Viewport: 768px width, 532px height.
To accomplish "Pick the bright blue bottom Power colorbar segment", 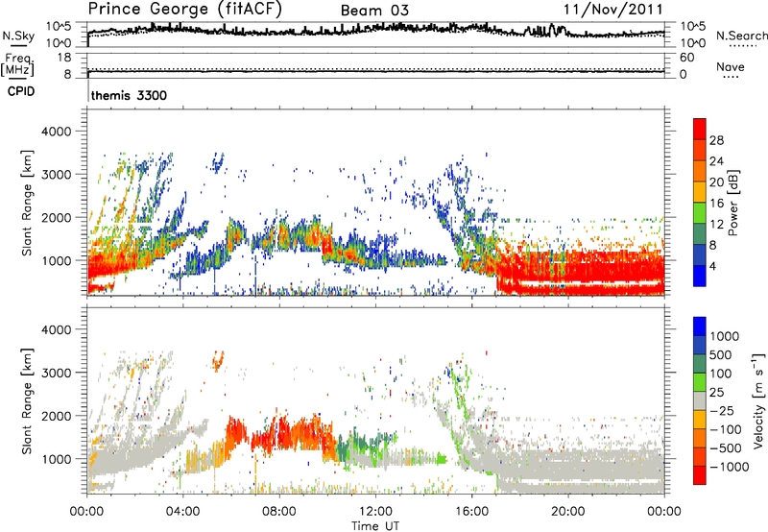I will [x=700, y=277].
